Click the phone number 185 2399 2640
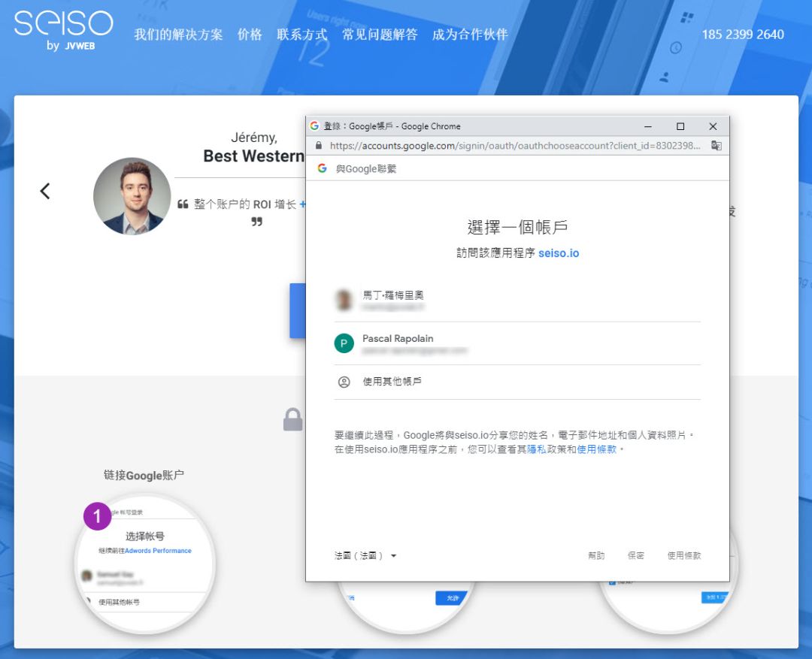 pos(743,34)
